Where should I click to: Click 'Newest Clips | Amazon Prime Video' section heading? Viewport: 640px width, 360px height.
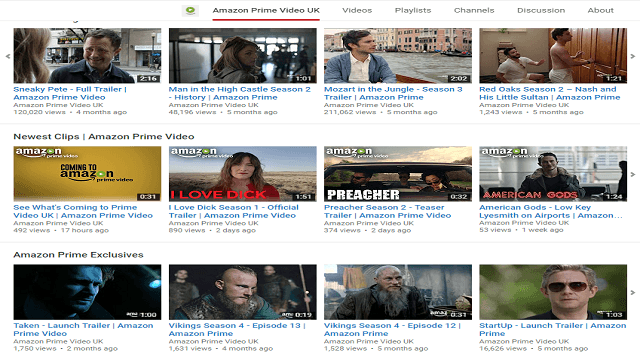(104, 137)
